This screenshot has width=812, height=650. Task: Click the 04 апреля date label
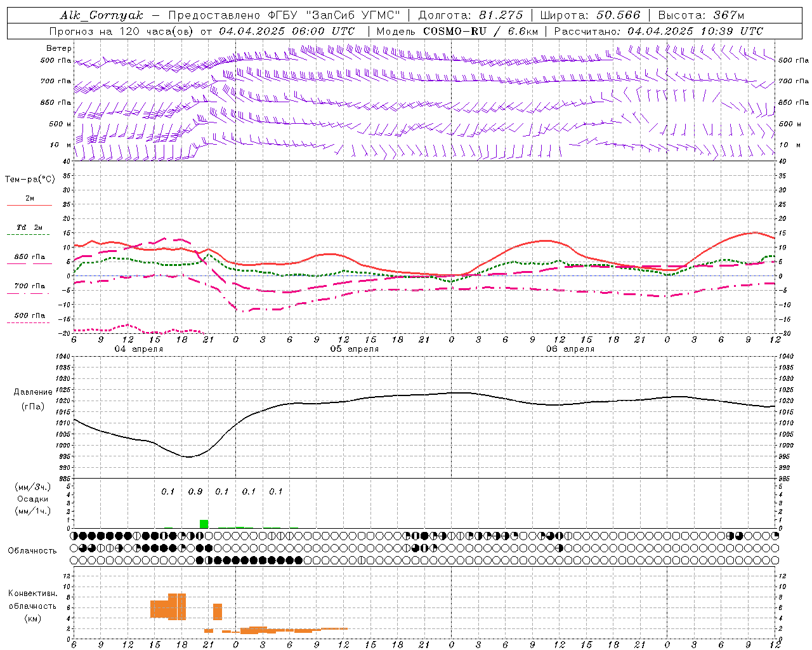point(138,348)
